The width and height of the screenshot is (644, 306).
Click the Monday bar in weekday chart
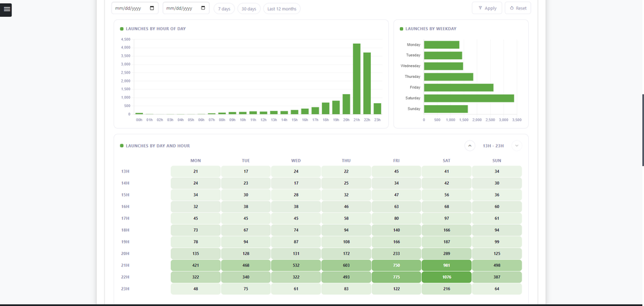click(442, 44)
